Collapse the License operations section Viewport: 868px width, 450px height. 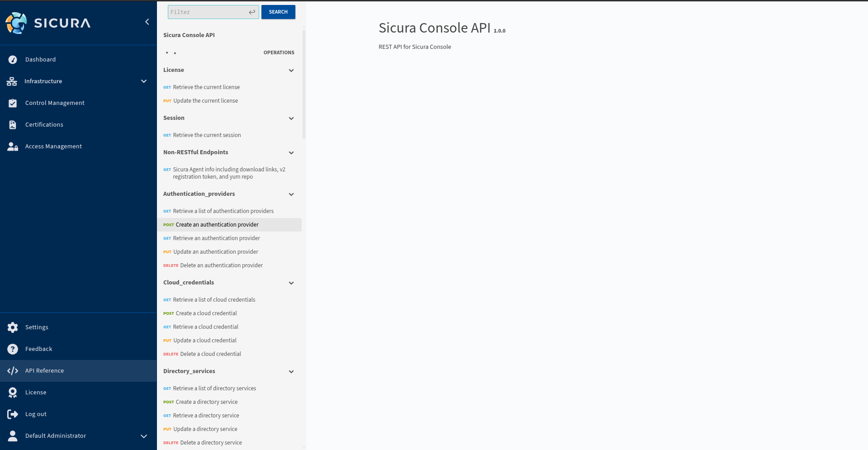pos(291,71)
